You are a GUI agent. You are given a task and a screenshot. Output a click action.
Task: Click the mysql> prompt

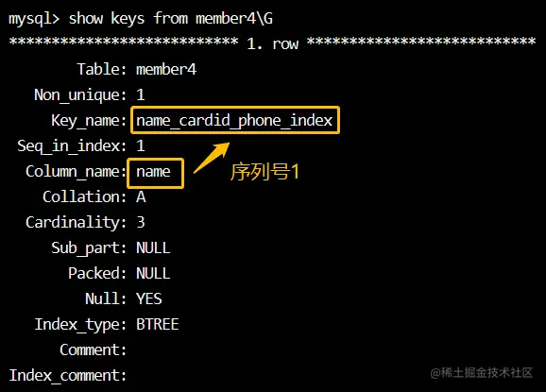34,19
